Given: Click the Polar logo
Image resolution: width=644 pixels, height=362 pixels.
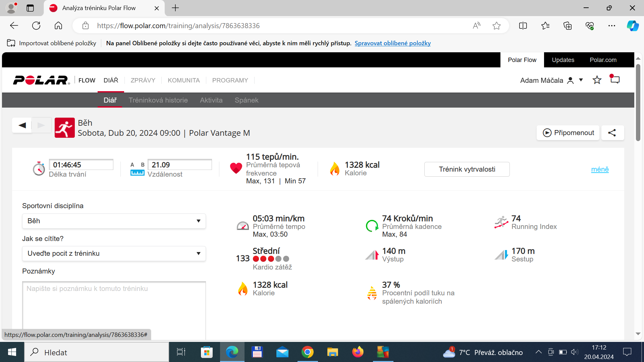Looking at the screenshot, I should (x=41, y=80).
